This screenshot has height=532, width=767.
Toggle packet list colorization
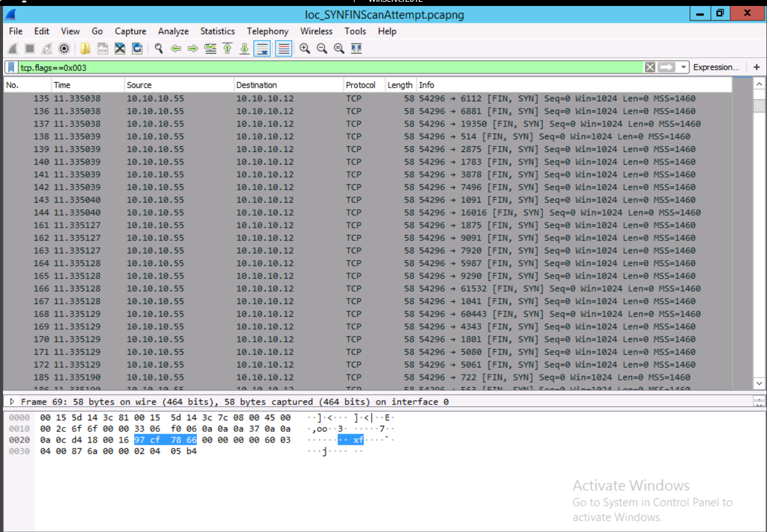283,49
